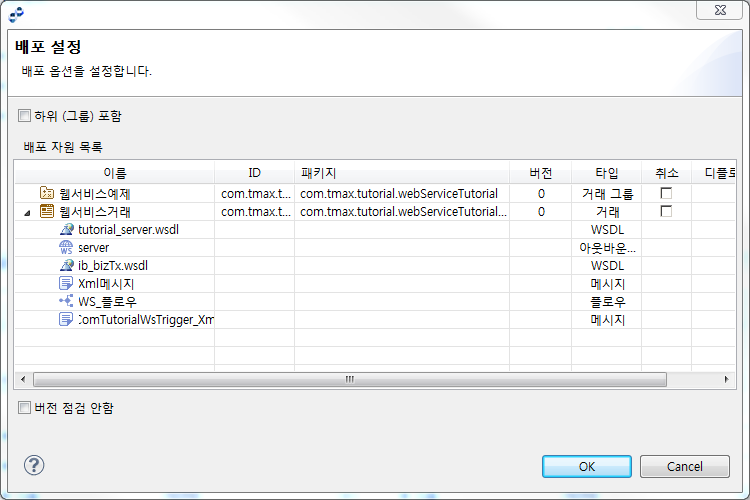Select the WS_플로우 item

(108, 301)
